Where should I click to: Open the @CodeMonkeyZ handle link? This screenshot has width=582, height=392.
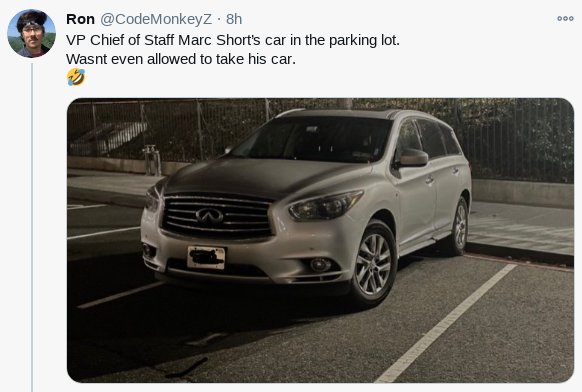pyautogui.click(x=156, y=19)
